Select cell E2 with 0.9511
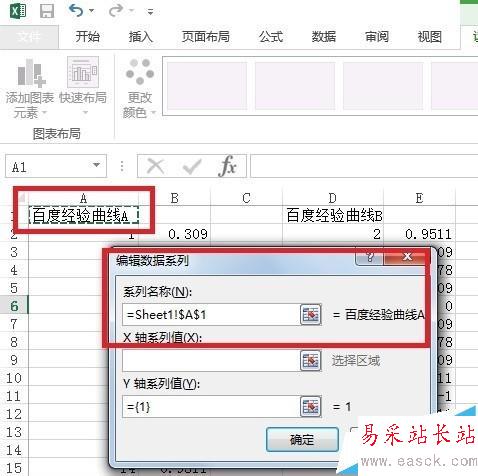 pos(419,234)
